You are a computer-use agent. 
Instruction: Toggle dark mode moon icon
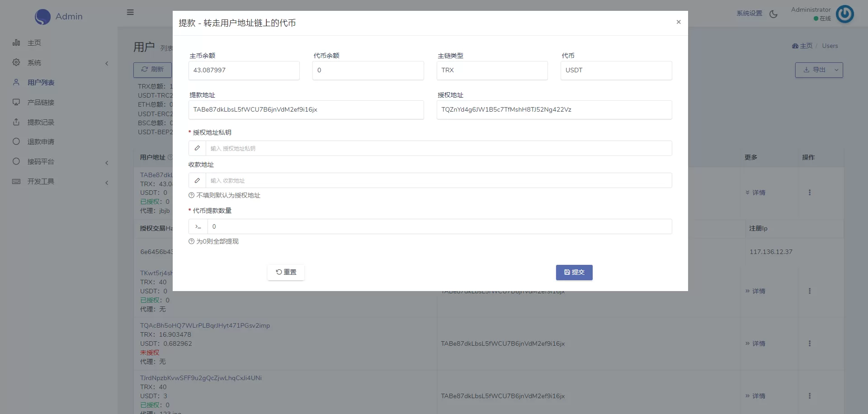(x=774, y=14)
